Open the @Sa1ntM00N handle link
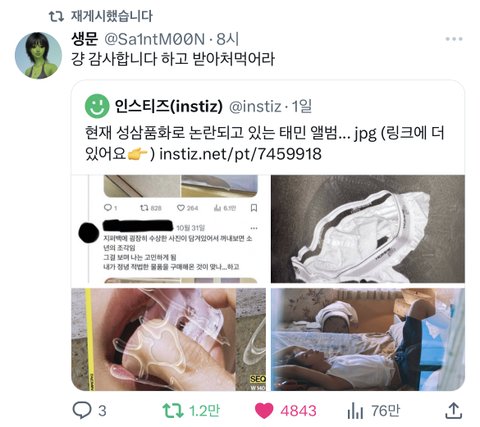The width and height of the screenshot is (480, 427). pyautogui.click(x=154, y=39)
